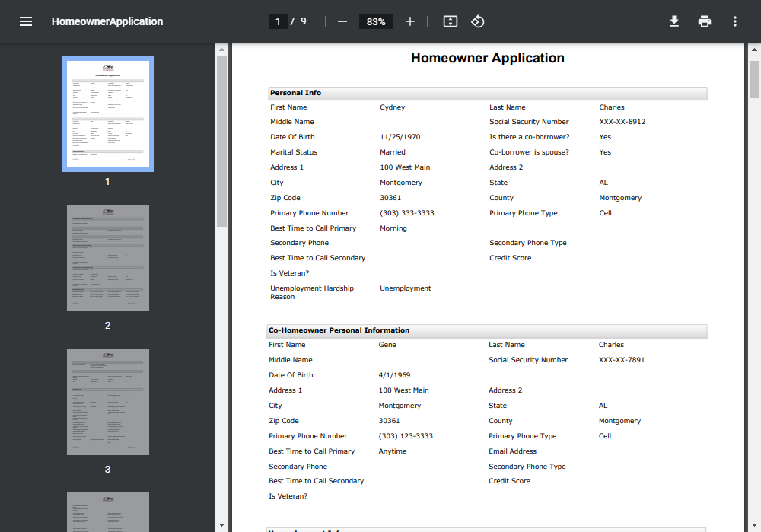Zoom in using the plus icon

pyautogui.click(x=410, y=21)
